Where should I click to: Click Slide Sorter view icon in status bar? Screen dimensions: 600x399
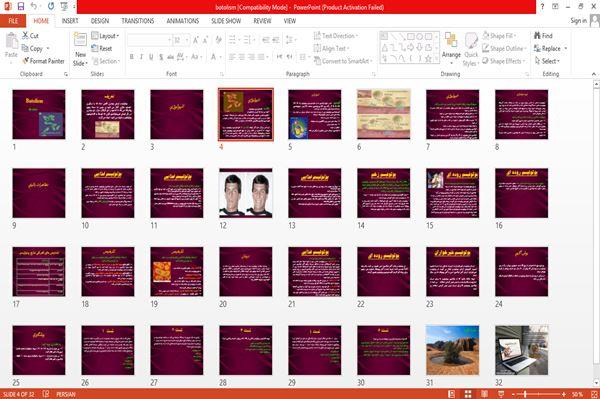[x=468, y=394]
